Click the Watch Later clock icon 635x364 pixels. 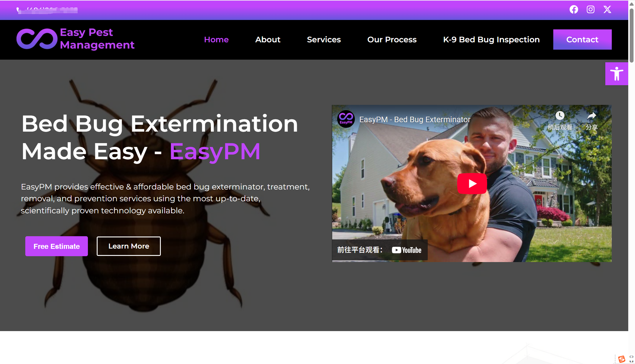tap(560, 116)
